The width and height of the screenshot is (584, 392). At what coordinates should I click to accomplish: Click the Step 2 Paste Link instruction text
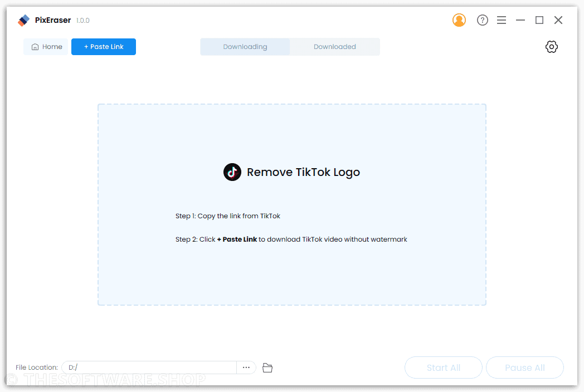point(291,239)
